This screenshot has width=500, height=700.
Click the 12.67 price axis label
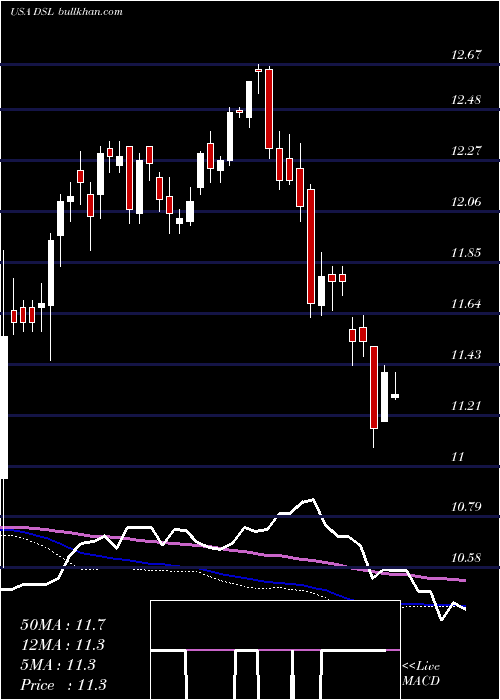click(466, 55)
